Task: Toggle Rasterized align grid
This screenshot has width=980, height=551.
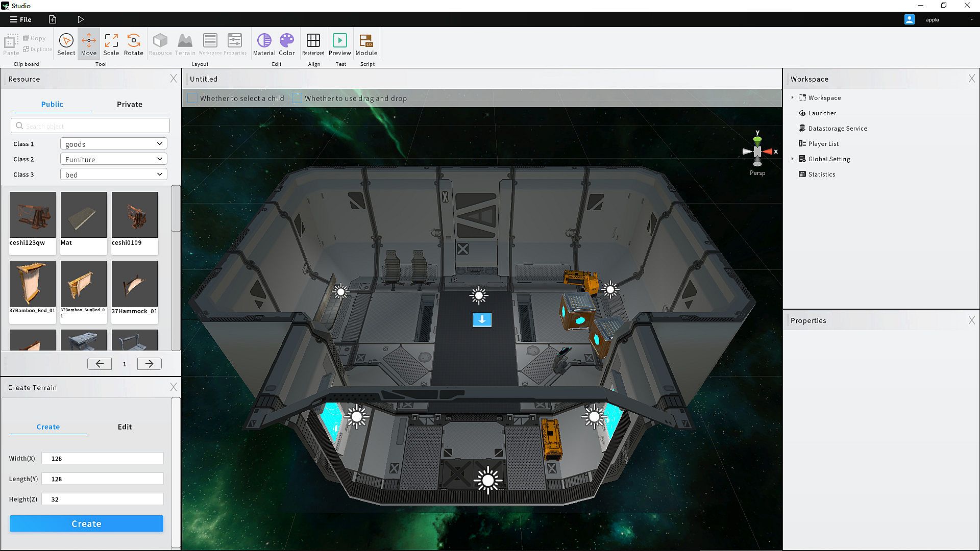Action: pos(313,44)
